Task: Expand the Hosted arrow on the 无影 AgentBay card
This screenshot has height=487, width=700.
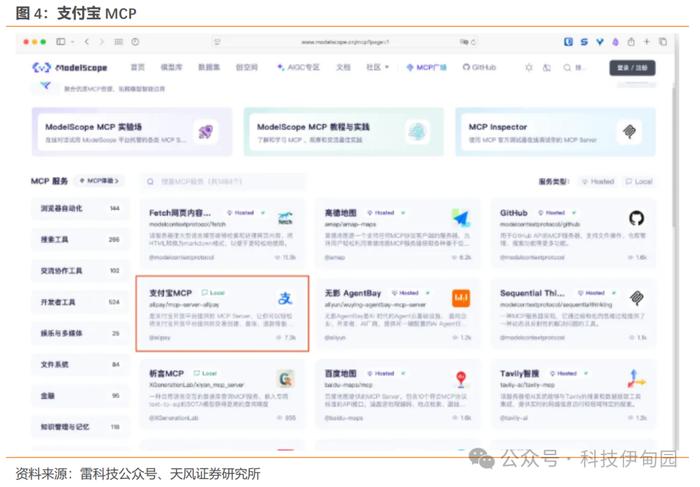Action: (428, 293)
